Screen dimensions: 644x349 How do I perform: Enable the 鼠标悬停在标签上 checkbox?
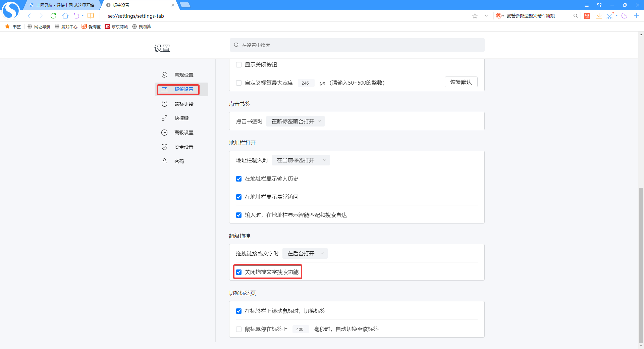pyautogui.click(x=239, y=329)
